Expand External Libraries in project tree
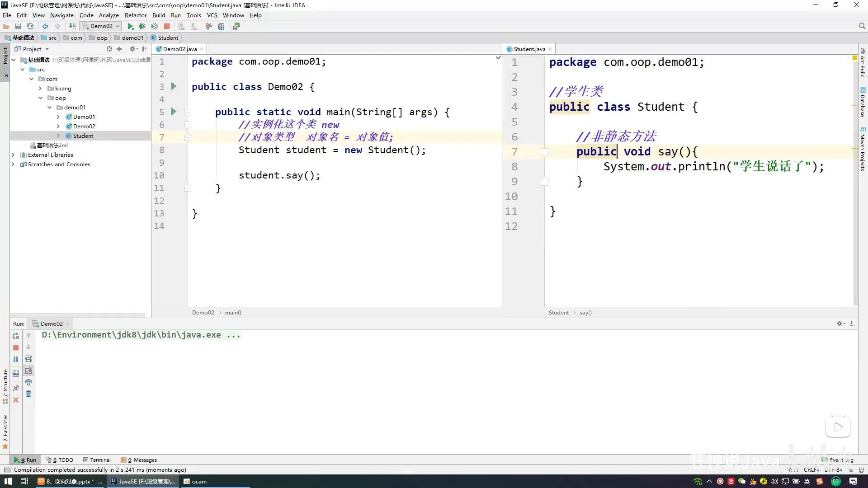Viewport: 868px width, 488px height. coord(13,155)
